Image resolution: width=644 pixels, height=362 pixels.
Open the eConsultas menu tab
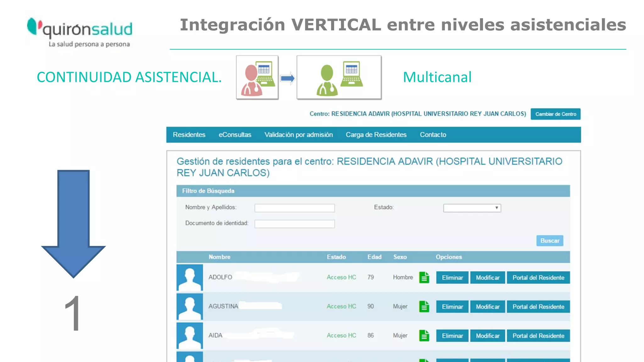click(x=235, y=135)
